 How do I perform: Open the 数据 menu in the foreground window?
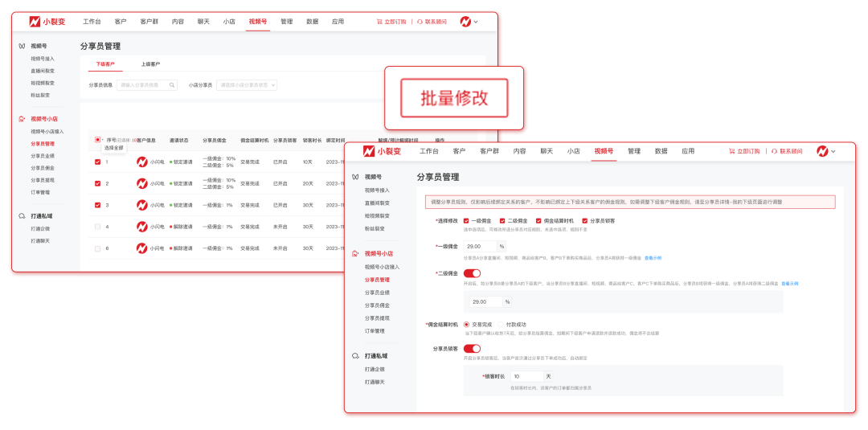click(x=661, y=151)
